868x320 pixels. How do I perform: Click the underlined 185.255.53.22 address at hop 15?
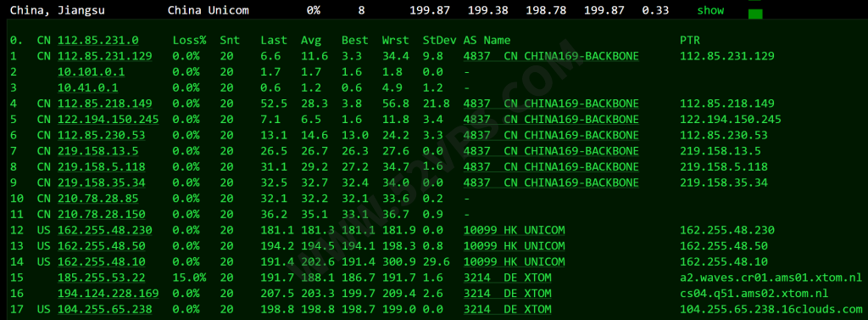click(x=102, y=278)
